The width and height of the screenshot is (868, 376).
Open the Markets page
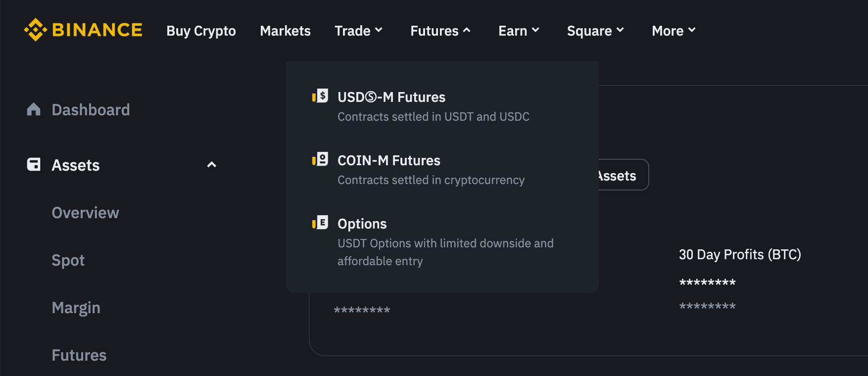[x=285, y=31]
